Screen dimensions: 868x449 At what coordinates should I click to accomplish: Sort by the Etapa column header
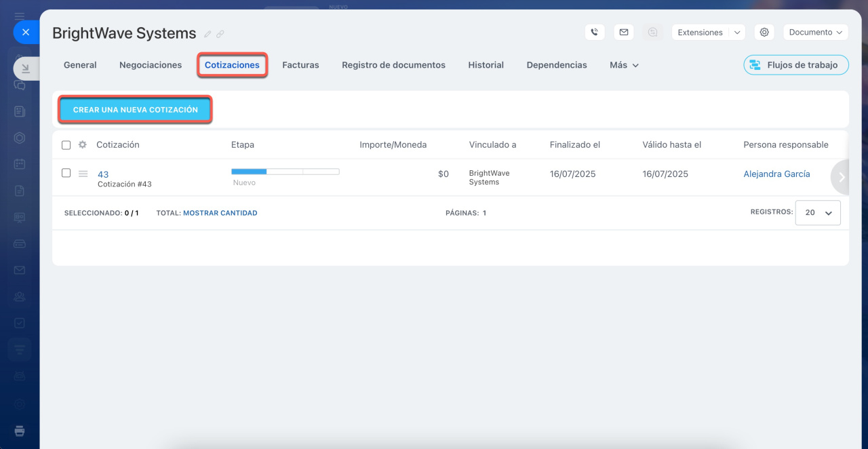point(243,144)
